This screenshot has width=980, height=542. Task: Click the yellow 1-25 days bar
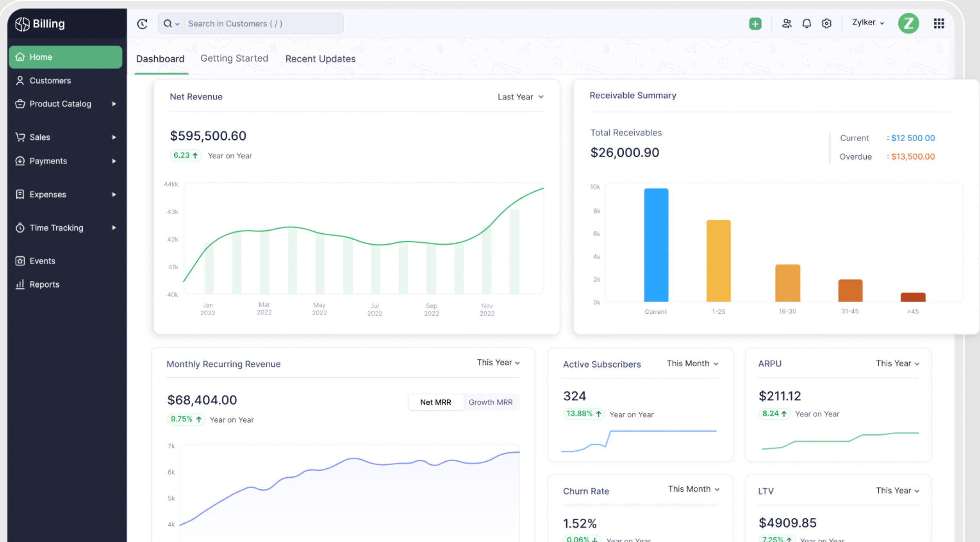[719, 261]
